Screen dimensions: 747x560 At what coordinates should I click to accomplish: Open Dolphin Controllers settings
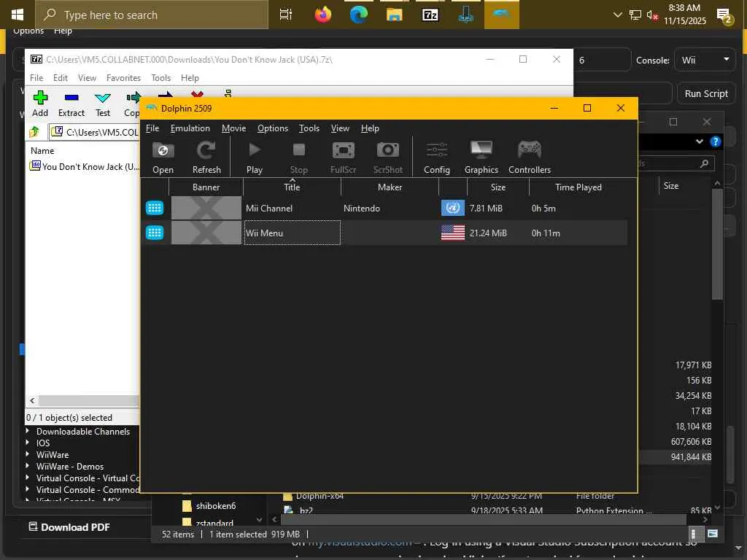[x=530, y=157]
